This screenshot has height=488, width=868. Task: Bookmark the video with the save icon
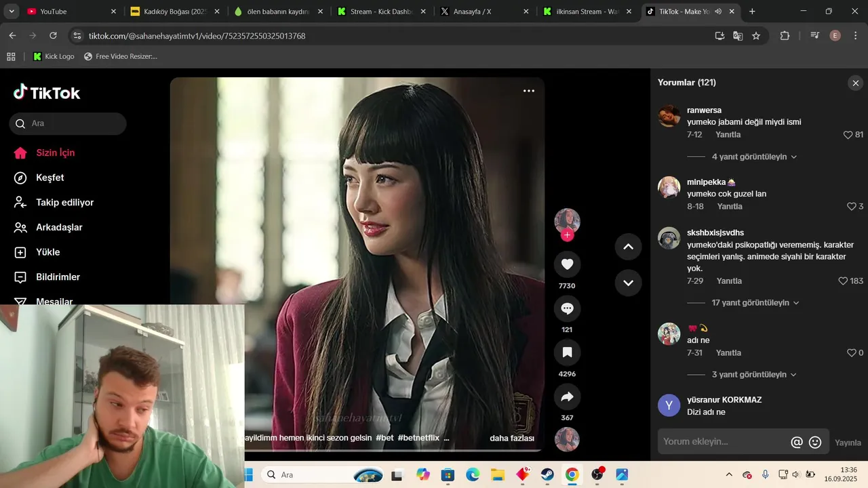click(567, 352)
